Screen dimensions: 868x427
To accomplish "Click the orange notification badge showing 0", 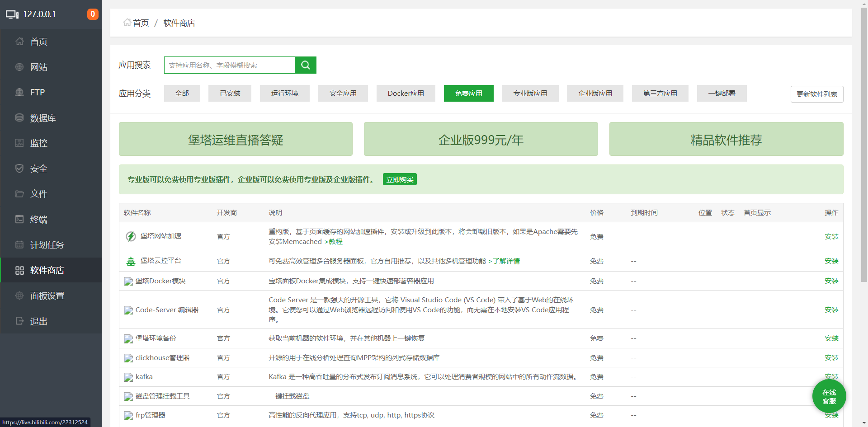I will coord(93,14).
